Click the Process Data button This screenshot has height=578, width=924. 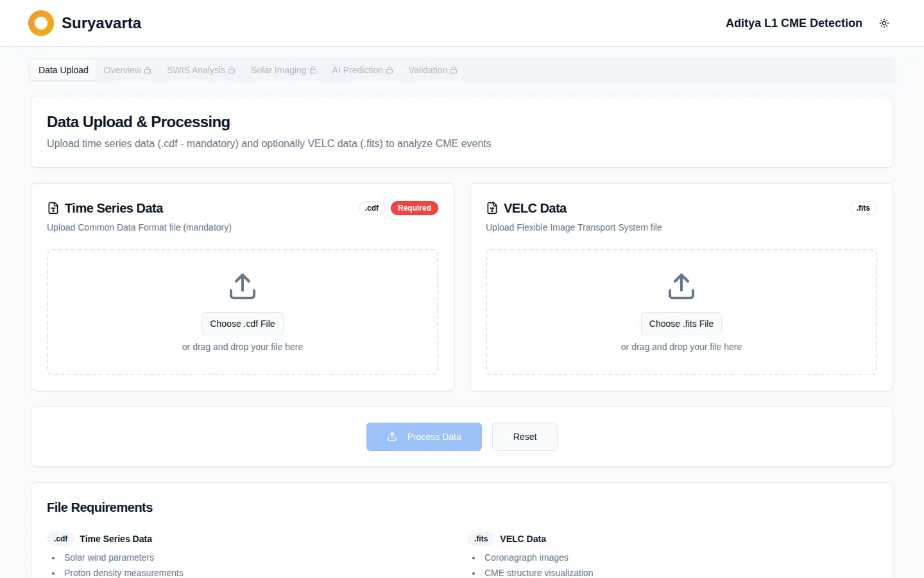coord(424,437)
